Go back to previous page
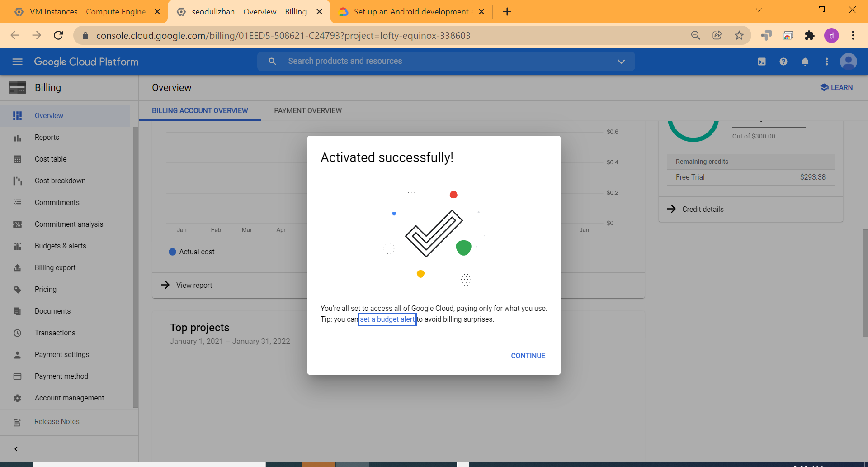The height and width of the screenshot is (467, 868). (x=15, y=35)
